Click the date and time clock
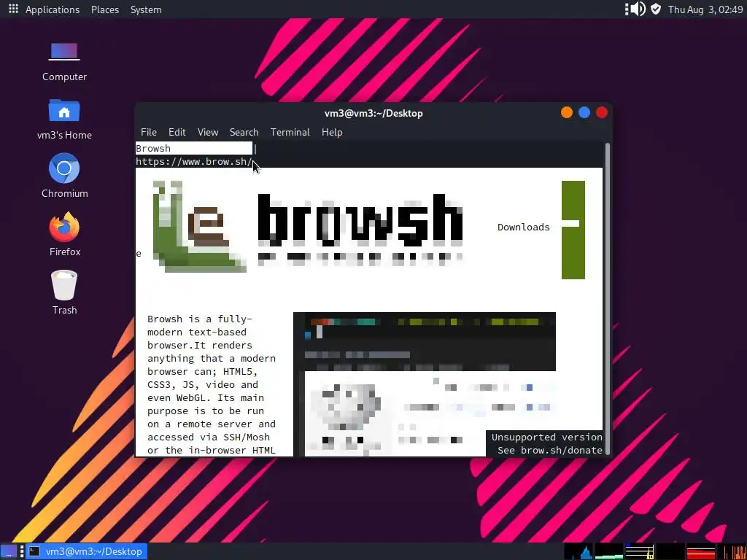Viewport: 747px width, 560px height. 705,9
